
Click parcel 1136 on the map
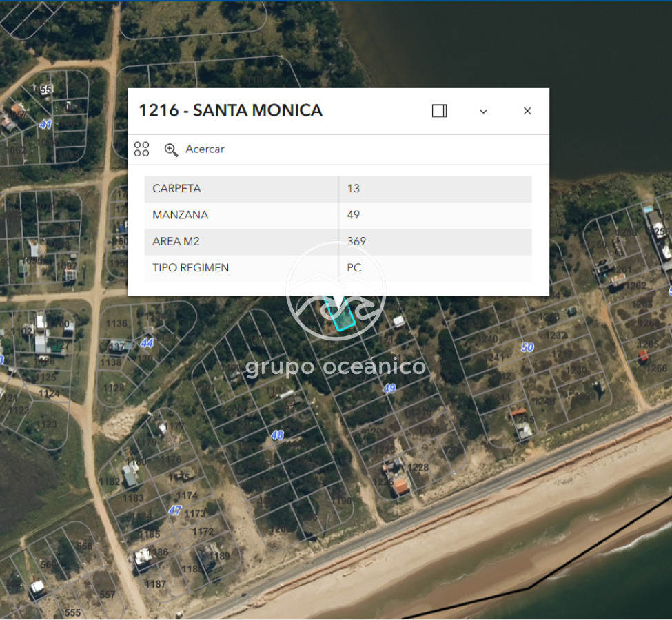tap(116, 324)
